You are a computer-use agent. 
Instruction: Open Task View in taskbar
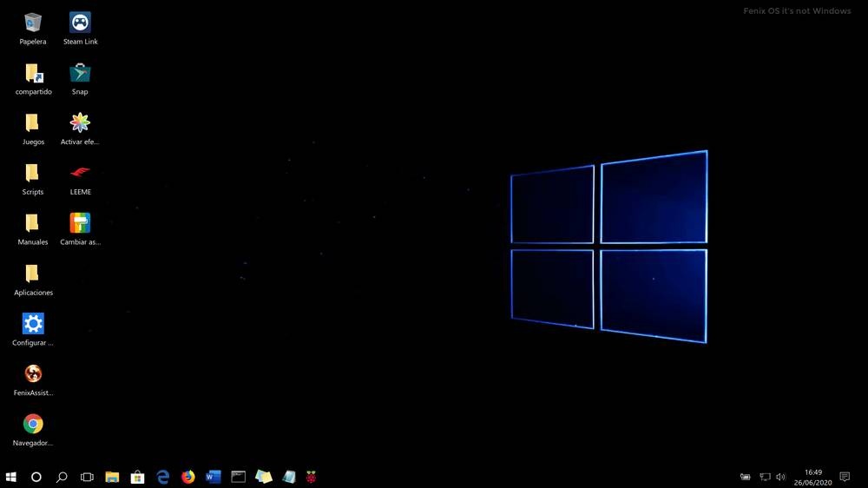[87, 477]
